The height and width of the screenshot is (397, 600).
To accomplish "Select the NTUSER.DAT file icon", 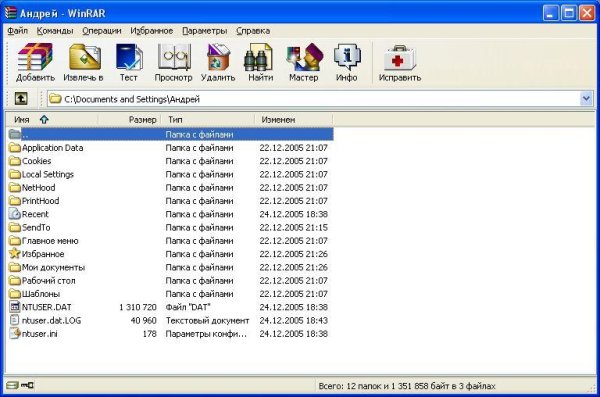I will pyautogui.click(x=15, y=307).
